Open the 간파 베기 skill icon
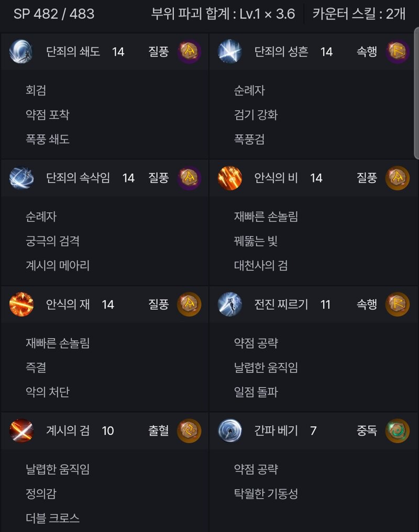Viewport: 419px width, 532px height. tap(229, 430)
